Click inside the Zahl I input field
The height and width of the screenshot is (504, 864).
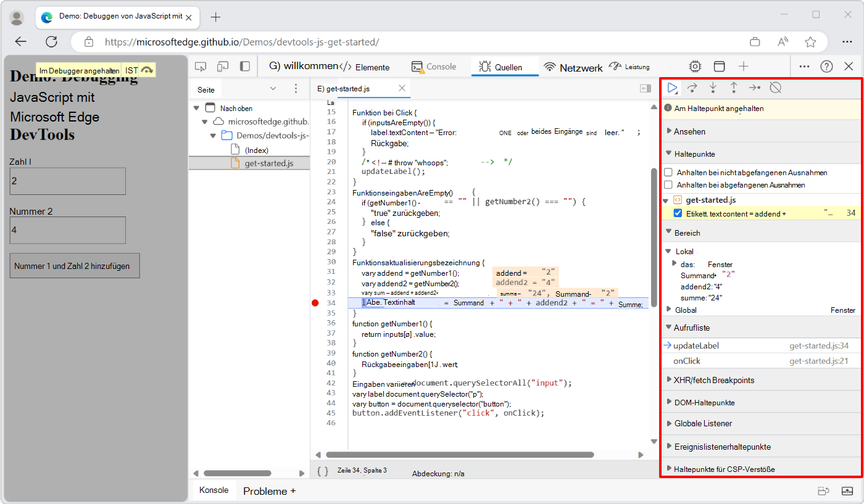tap(67, 181)
